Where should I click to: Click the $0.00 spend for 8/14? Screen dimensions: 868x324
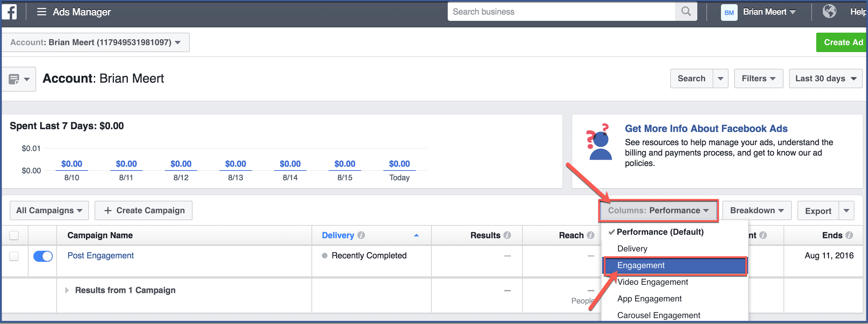coord(290,164)
